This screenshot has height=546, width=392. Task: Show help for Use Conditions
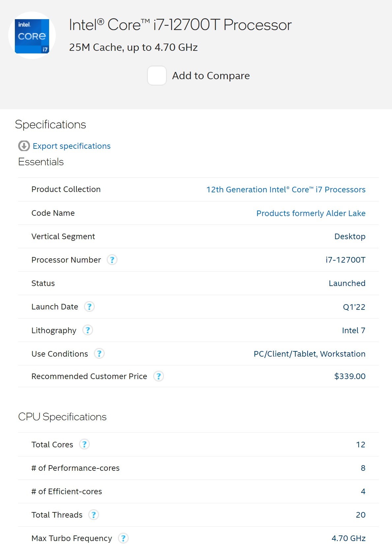point(99,354)
